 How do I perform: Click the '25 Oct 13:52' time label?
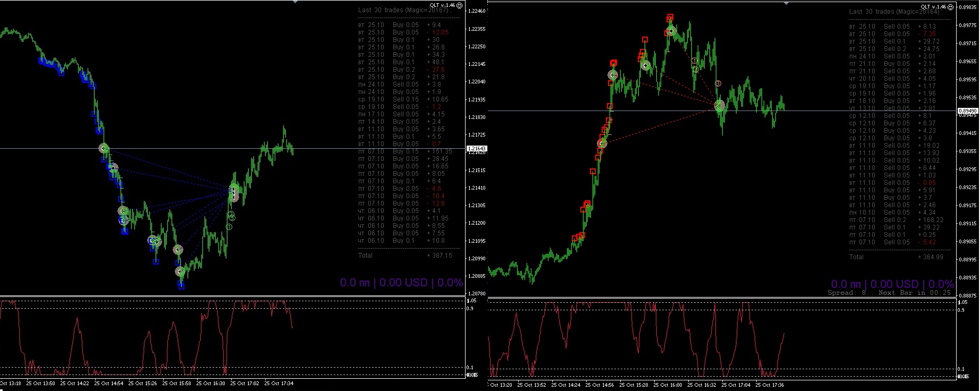click(x=531, y=385)
